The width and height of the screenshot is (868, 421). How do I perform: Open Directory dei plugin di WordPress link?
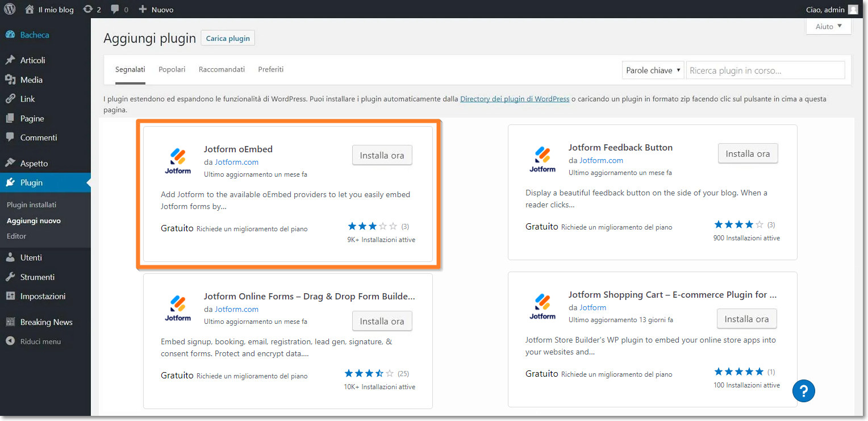point(515,99)
